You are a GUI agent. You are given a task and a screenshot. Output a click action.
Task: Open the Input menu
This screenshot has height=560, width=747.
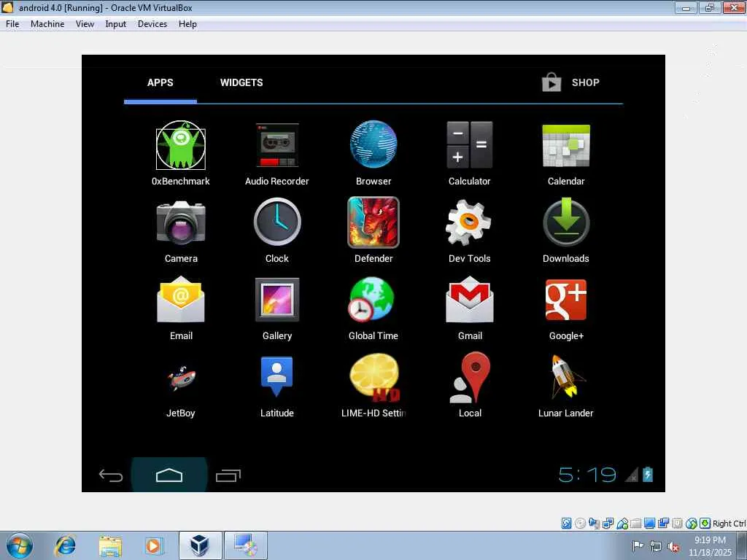[116, 24]
